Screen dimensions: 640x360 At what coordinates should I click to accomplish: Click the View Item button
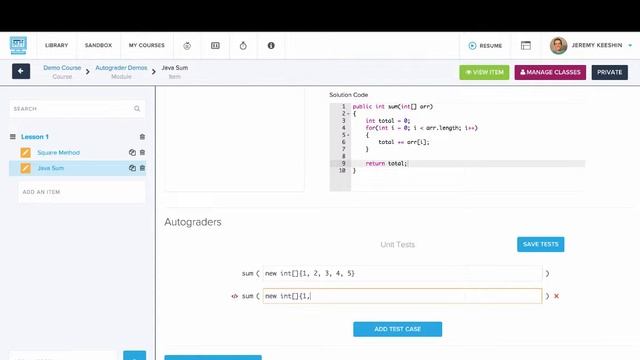coord(484,72)
